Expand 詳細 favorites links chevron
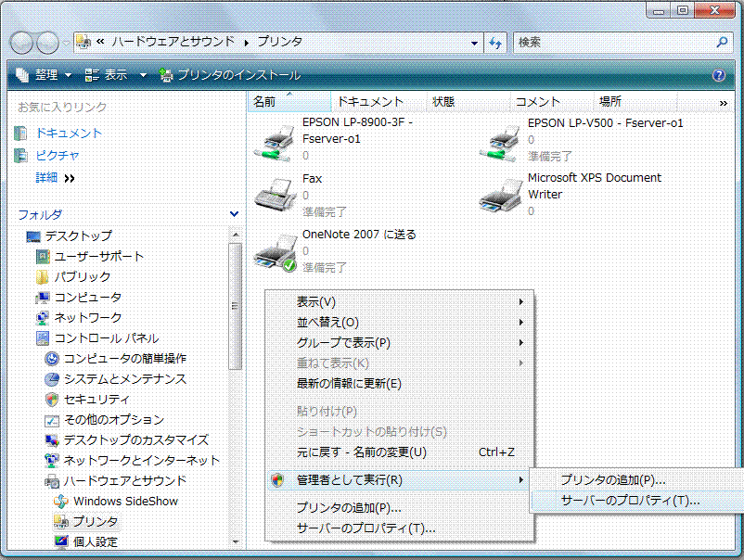744x560 pixels. [70, 178]
